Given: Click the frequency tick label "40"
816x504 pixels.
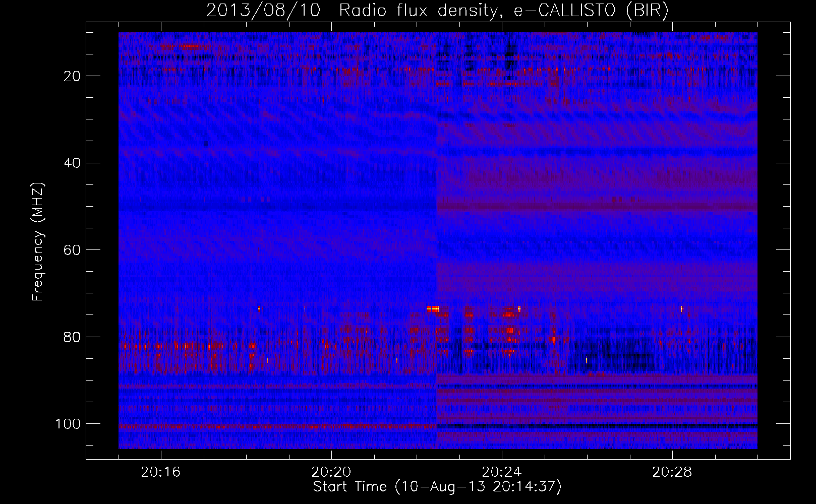Looking at the screenshot, I should pyautogui.click(x=72, y=163).
